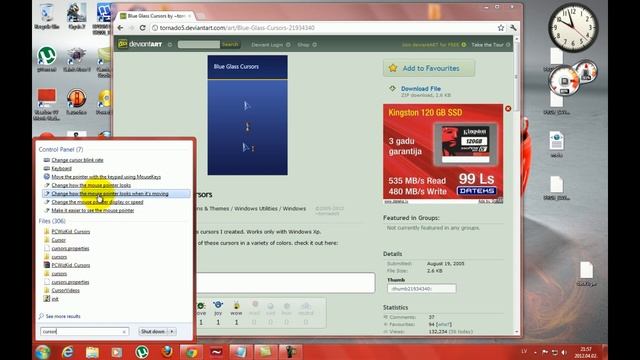Open Change the mouse pointer display or speed
Viewport: 640px width, 360px height.
tap(97, 202)
